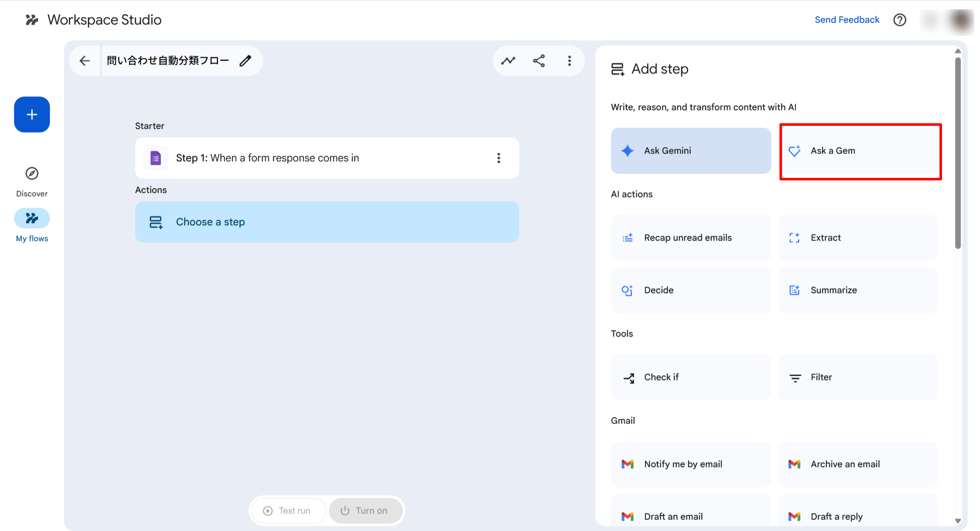980x531 pixels.
Task: Open the Discover compass icon
Action: (32, 174)
